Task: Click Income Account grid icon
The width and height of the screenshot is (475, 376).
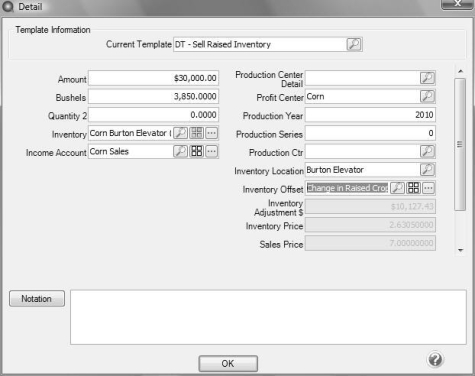Action: click(x=196, y=151)
